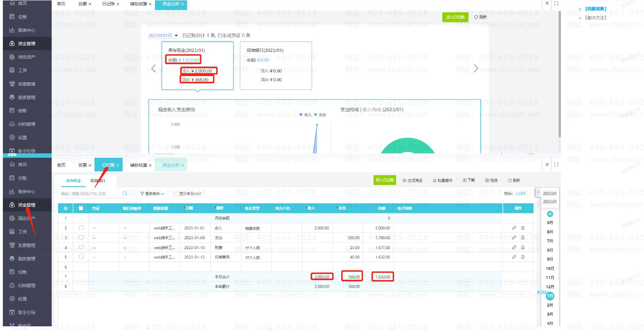Collapse the month side panel with the double-chevron
This screenshot has width=644, height=330.
(x=538, y=193)
